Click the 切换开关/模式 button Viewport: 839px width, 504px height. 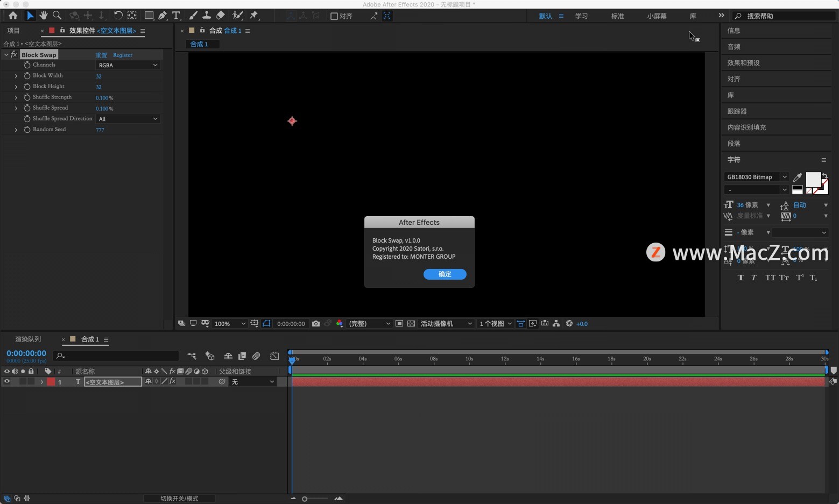pyautogui.click(x=179, y=499)
